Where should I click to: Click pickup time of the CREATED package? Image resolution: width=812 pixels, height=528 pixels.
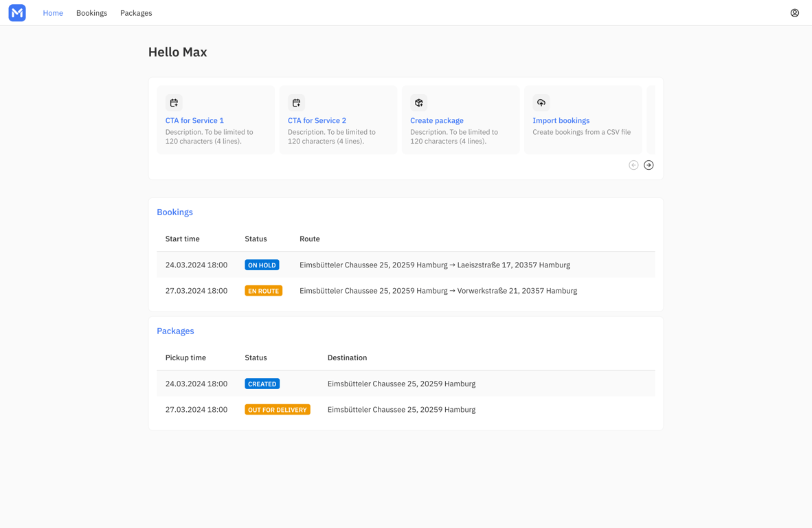click(196, 384)
